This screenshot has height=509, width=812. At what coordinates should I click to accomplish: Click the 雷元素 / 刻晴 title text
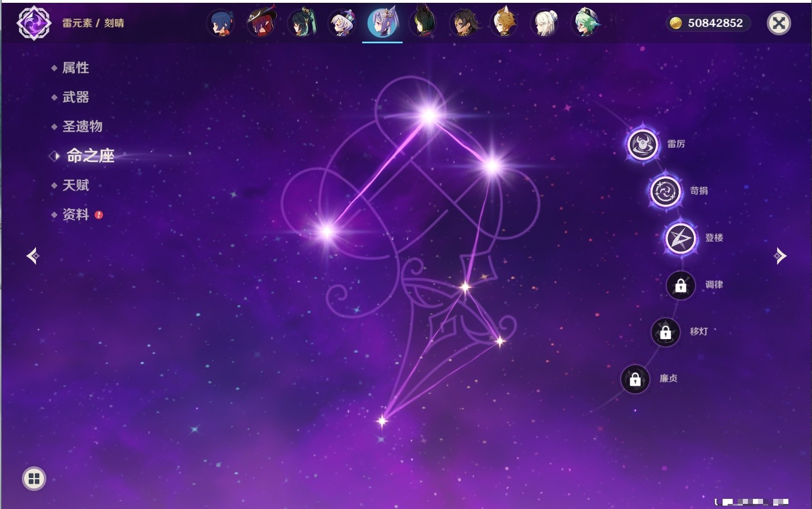(93, 23)
